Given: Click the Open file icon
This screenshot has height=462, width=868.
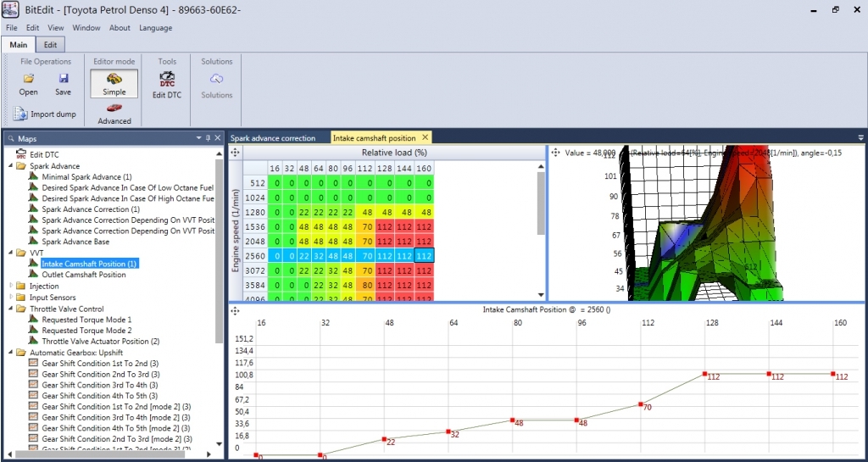Looking at the screenshot, I should coord(28,78).
